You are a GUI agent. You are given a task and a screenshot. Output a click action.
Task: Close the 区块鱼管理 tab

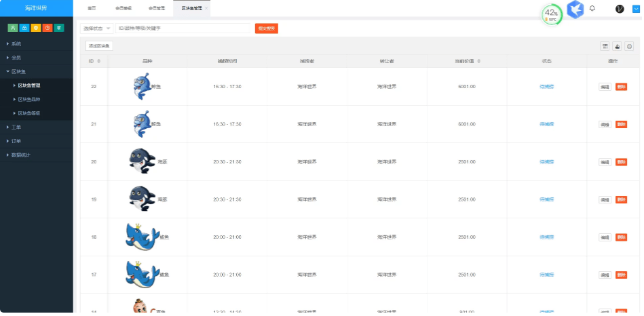(x=206, y=8)
